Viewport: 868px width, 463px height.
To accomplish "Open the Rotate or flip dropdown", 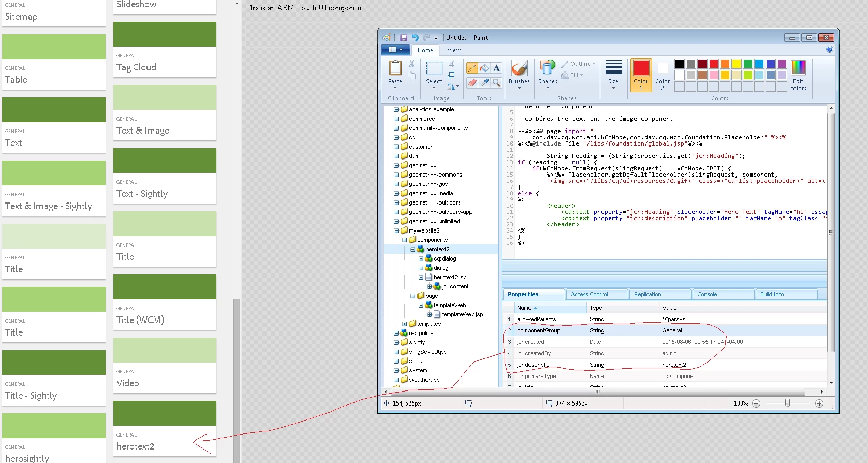I will tap(453, 86).
